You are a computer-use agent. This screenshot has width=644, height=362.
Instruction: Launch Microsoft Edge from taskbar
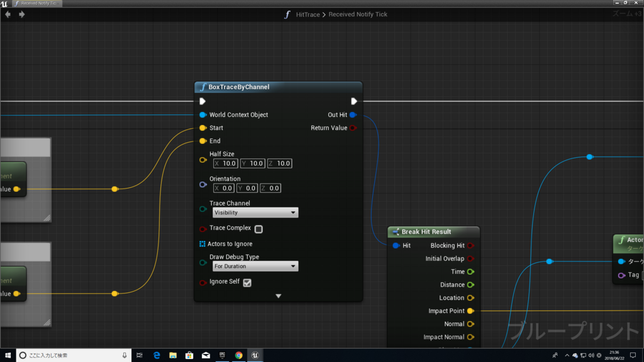pos(157,356)
